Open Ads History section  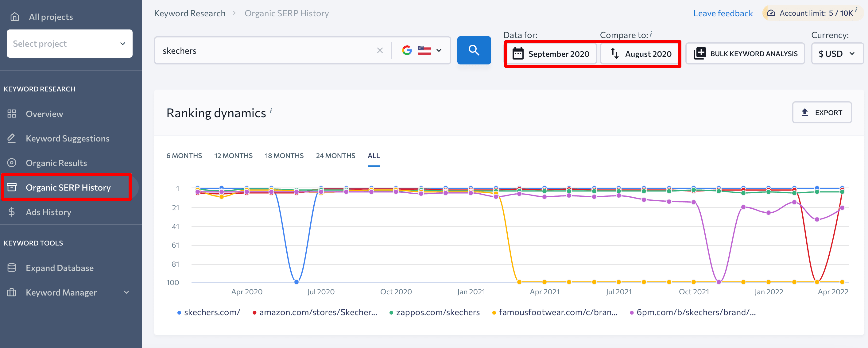pyautogui.click(x=48, y=212)
